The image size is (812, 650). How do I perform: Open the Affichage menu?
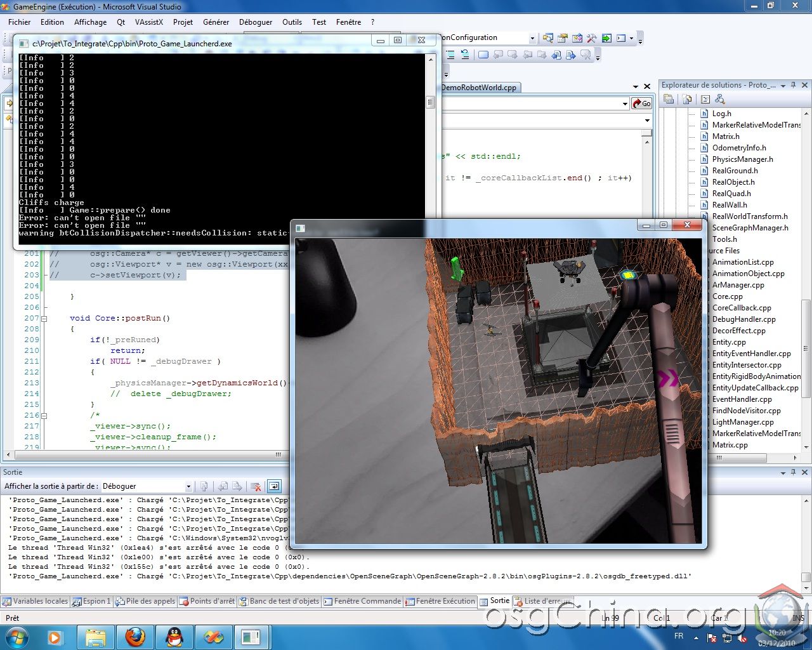point(90,22)
